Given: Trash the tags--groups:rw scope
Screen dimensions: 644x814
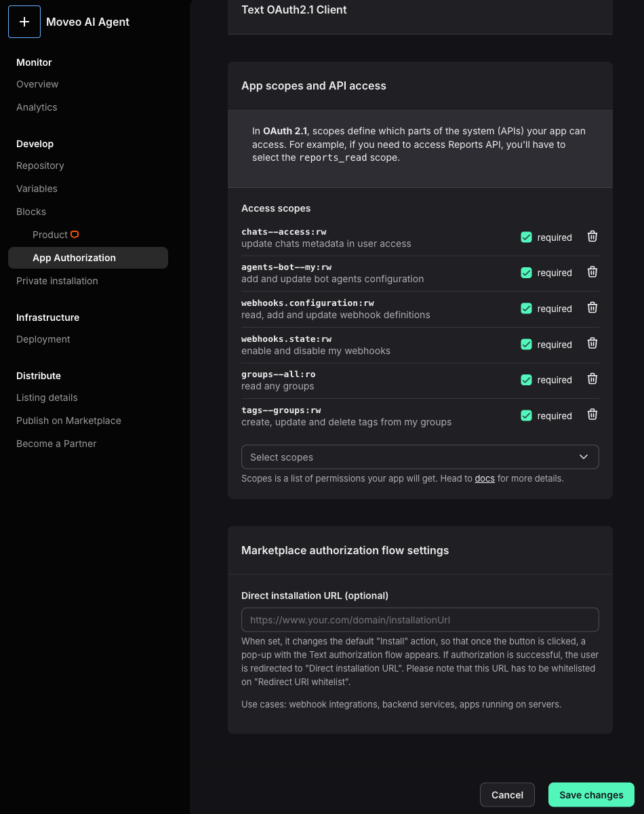Looking at the screenshot, I should coord(592,415).
